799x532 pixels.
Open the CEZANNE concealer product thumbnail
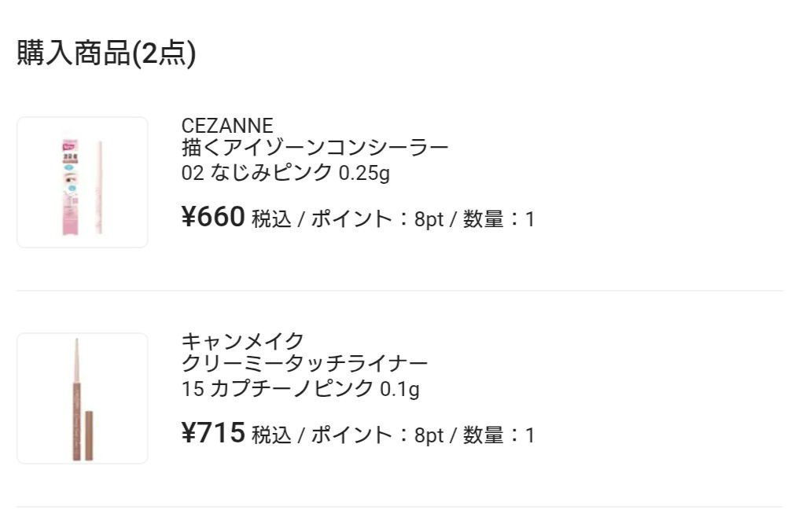(83, 182)
